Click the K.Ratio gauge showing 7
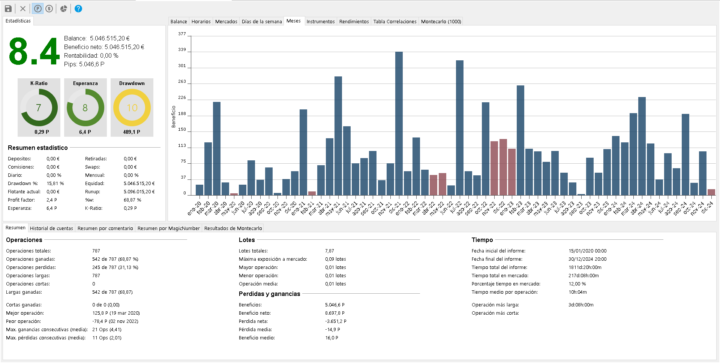Viewport: 720px width, 363px height. (39, 107)
